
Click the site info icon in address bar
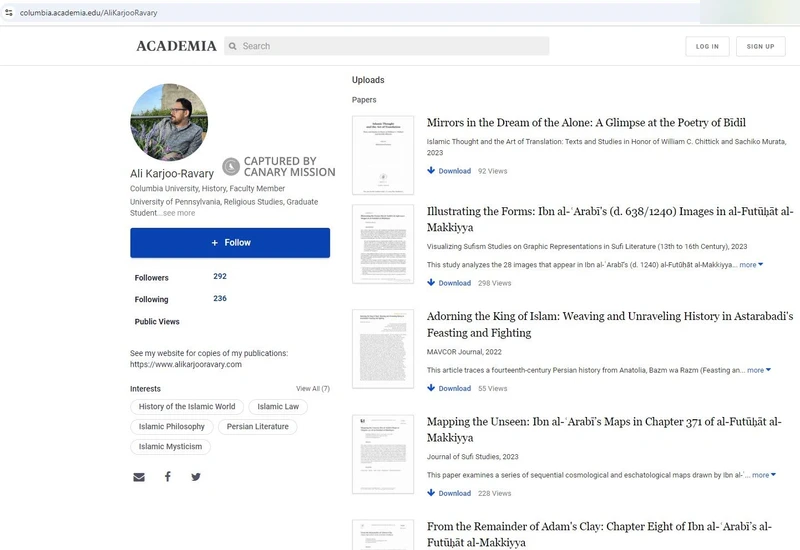click(9, 12)
